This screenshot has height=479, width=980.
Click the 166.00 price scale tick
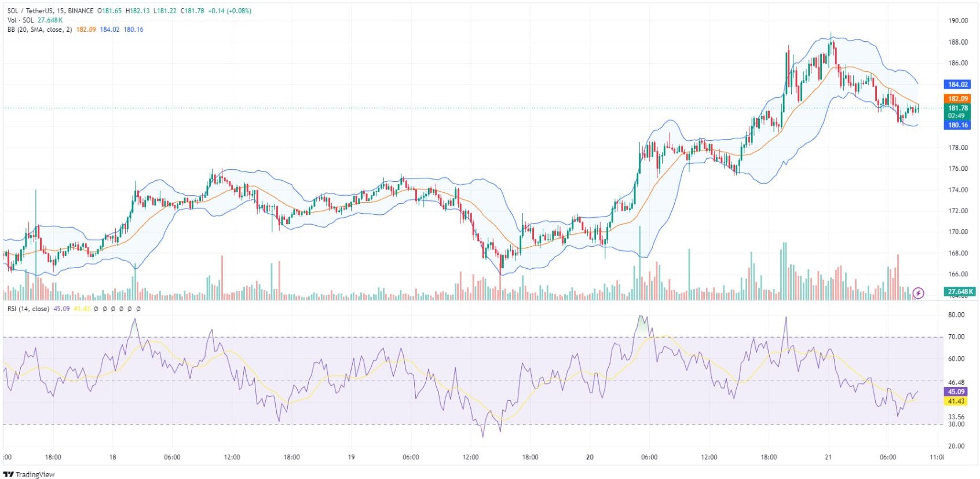[x=958, y=275]
